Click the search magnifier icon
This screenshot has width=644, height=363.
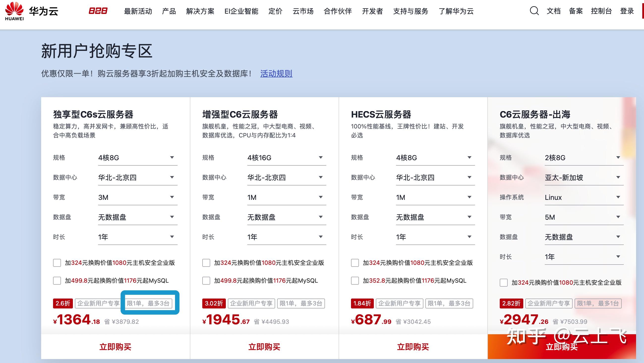[534, 11]
